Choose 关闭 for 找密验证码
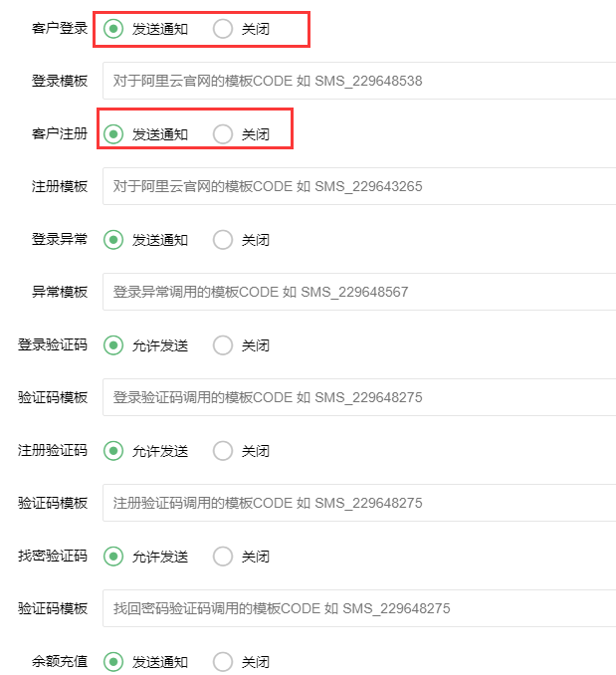The image size is (616, 675). 224,557
